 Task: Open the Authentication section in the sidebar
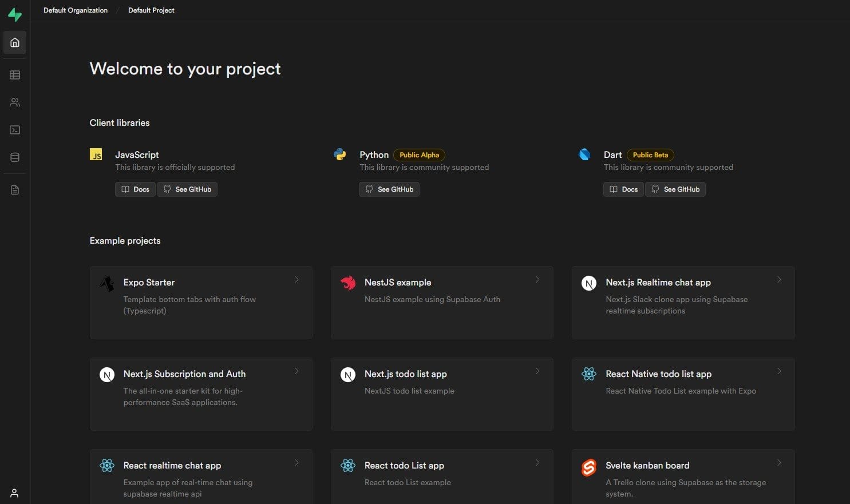[x=14, y=102]
